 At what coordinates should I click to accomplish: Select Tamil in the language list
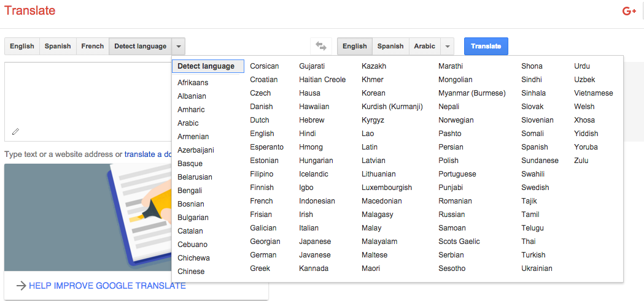tap(530, 215)
